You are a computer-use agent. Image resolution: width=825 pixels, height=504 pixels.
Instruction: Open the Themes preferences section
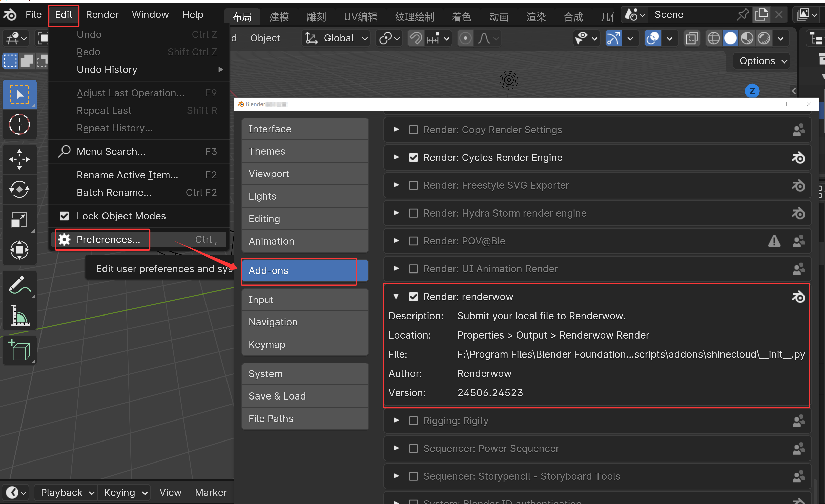pos(305,151)
